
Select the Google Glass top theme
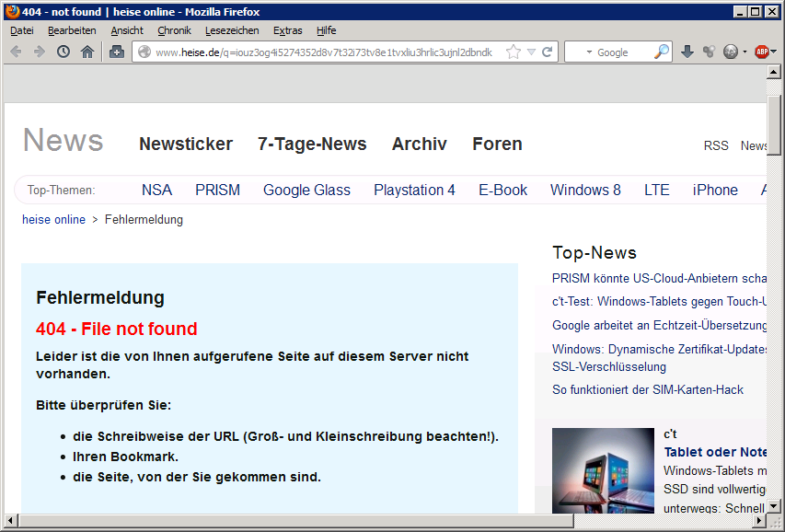[x=306, y=190]
